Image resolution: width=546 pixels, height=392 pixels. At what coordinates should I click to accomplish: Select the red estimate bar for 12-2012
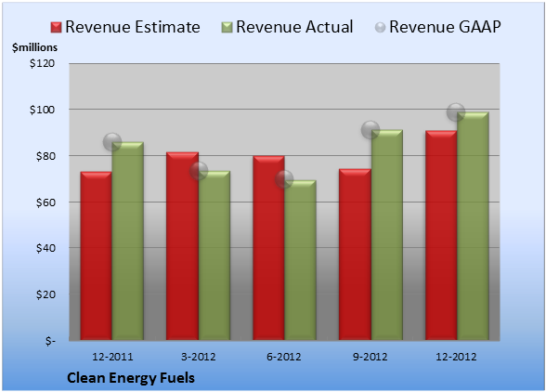coord(441,235)
